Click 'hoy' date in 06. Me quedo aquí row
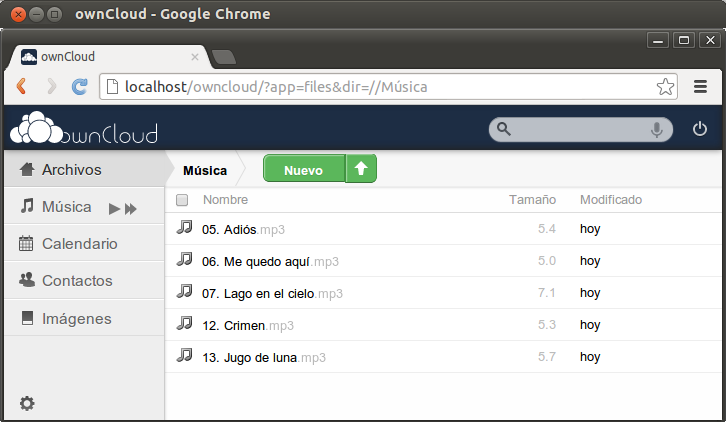This screenshot has height=422, width=726. 590,261
